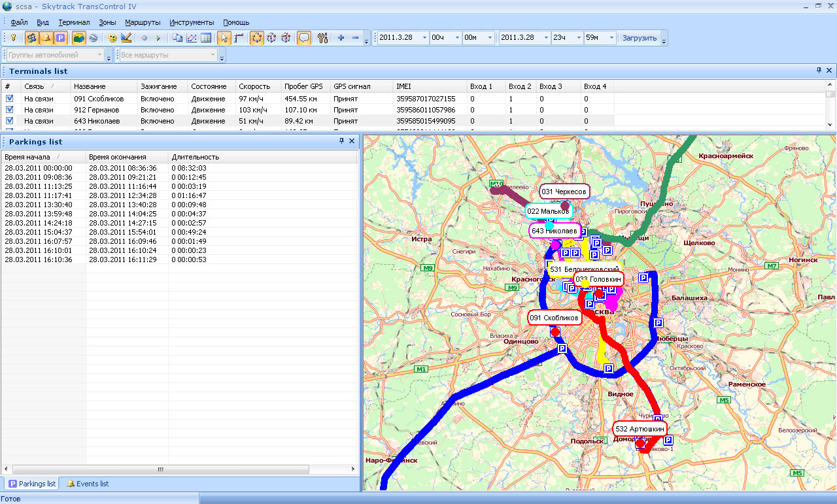Click the table grid toolbar icon
The height and width of the screenshot is (504, 837).
click(206, 38)
